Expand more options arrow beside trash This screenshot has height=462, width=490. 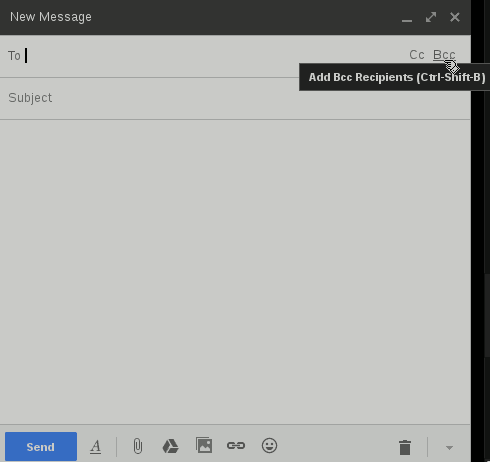[449, 448]
